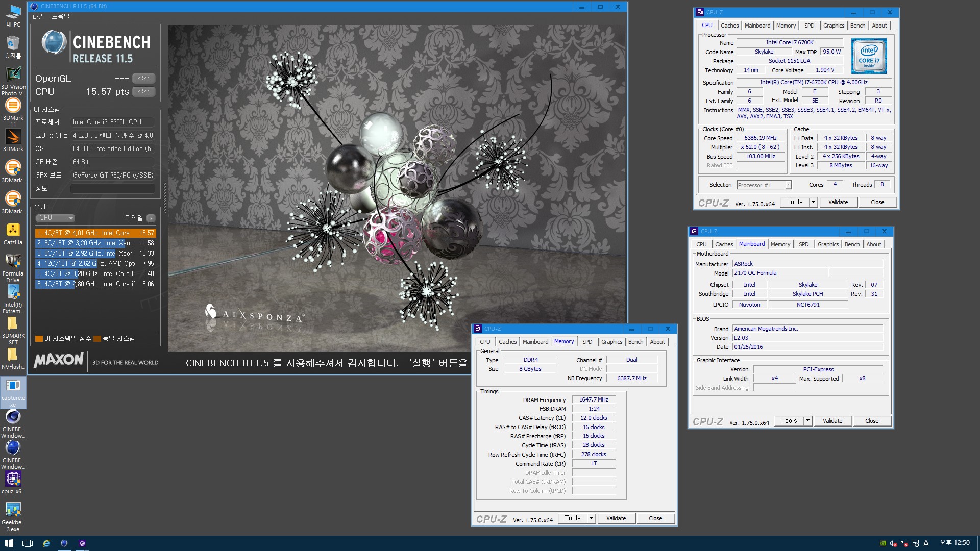This screenshot has width=980, height=551.
Task: Switch to Cinebench taskbar icon
Action: pyautogui.click(x=64, y=543)
